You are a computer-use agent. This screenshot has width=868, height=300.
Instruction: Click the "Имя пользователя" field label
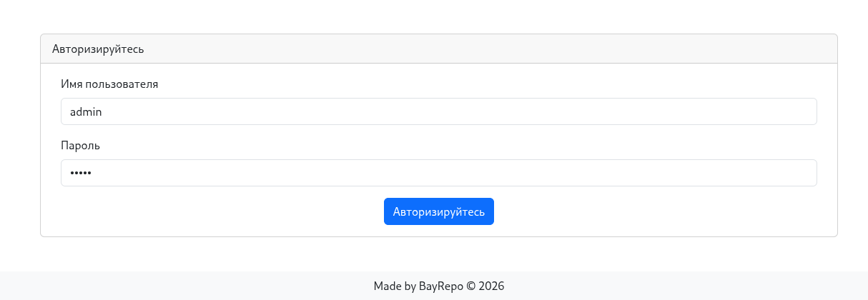[109, 84]
